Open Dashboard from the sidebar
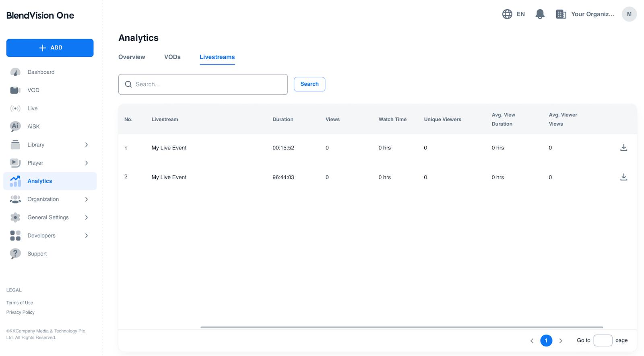 coord(41,72)
